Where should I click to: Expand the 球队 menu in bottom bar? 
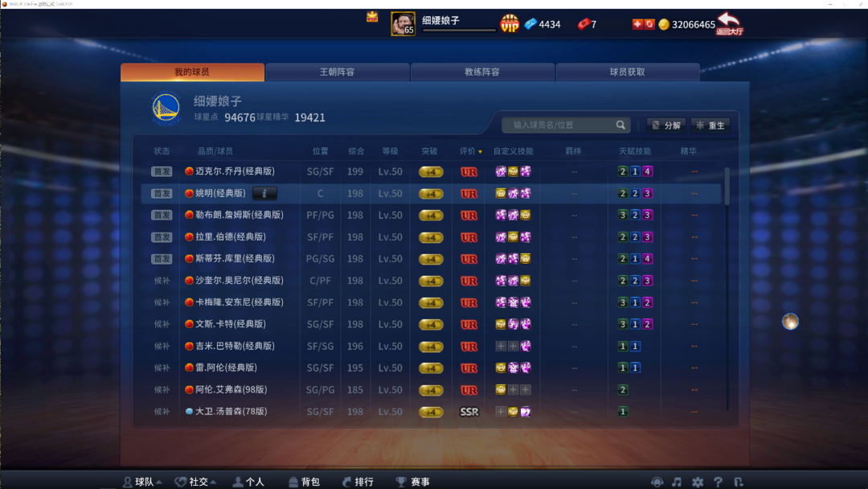143,482
